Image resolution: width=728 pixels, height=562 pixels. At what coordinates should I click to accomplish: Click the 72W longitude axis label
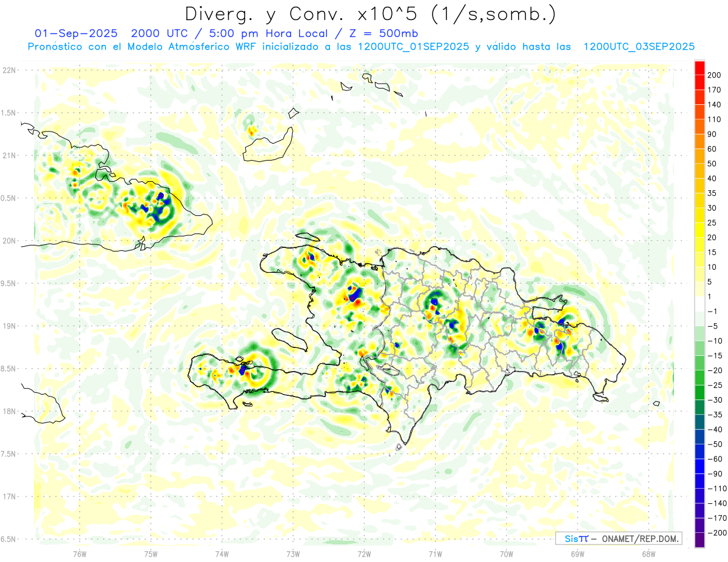364,554
